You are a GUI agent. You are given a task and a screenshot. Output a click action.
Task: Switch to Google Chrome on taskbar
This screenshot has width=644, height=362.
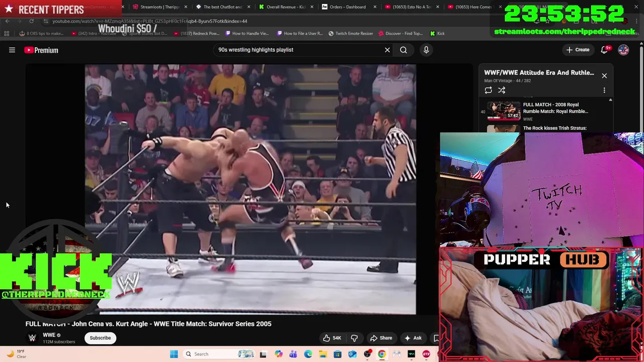tap(382, 354)
